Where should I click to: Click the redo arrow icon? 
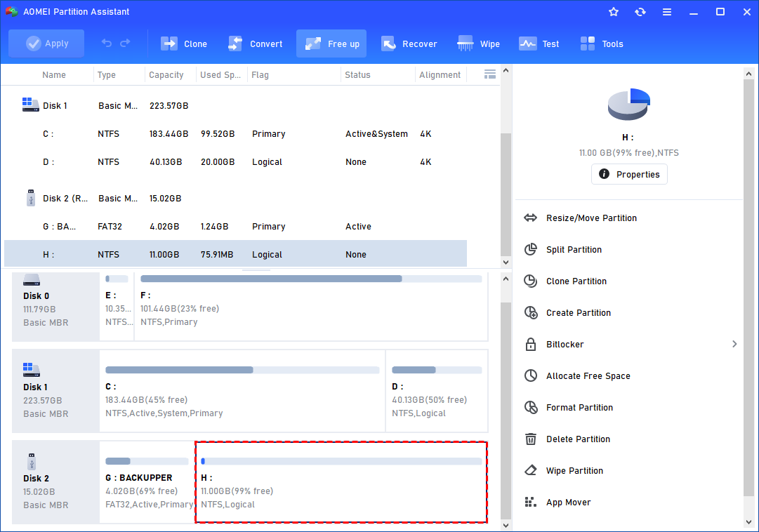tap(125, 44)
